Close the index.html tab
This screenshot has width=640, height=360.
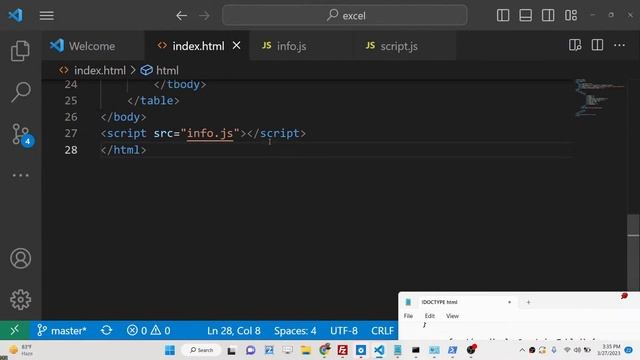tap(236, 45)
